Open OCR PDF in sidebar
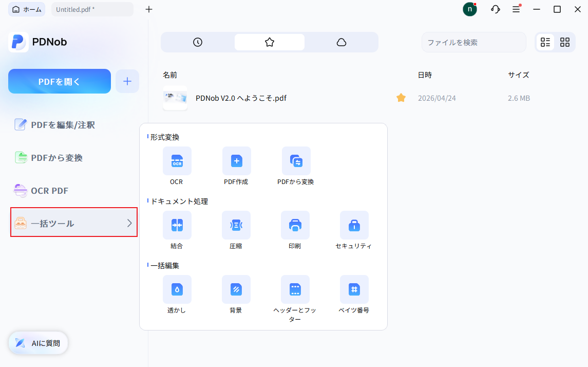Viewport: 588px width, 367px height. (41, 191)
